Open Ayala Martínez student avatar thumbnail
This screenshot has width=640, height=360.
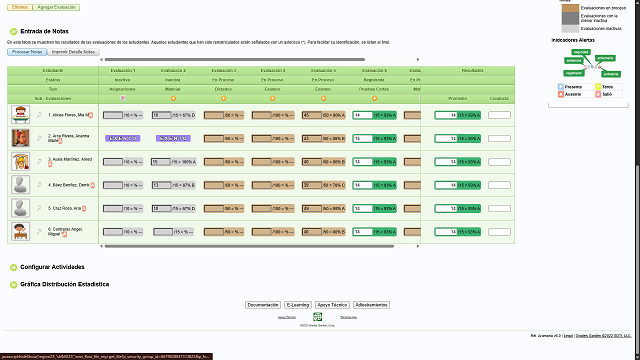click(x=20, y=161)
